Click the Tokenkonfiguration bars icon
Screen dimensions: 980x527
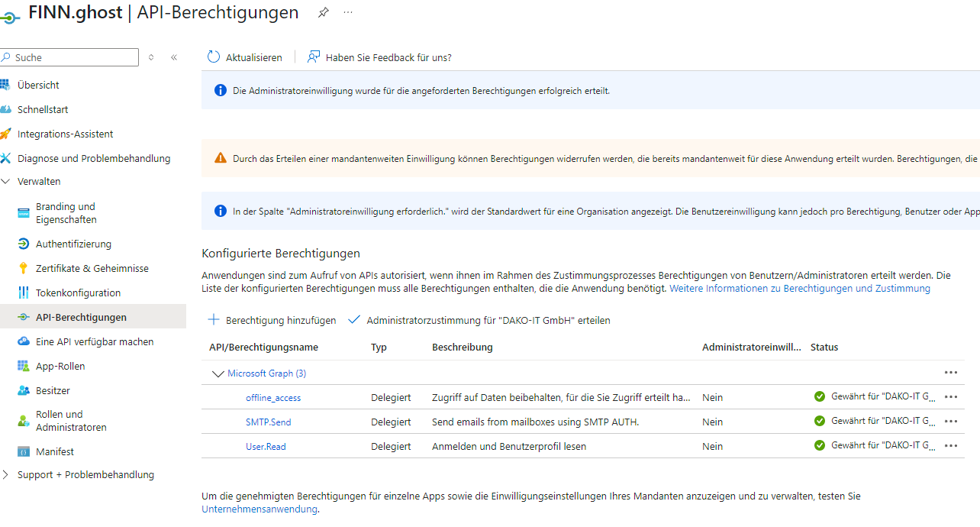(23, 293)
